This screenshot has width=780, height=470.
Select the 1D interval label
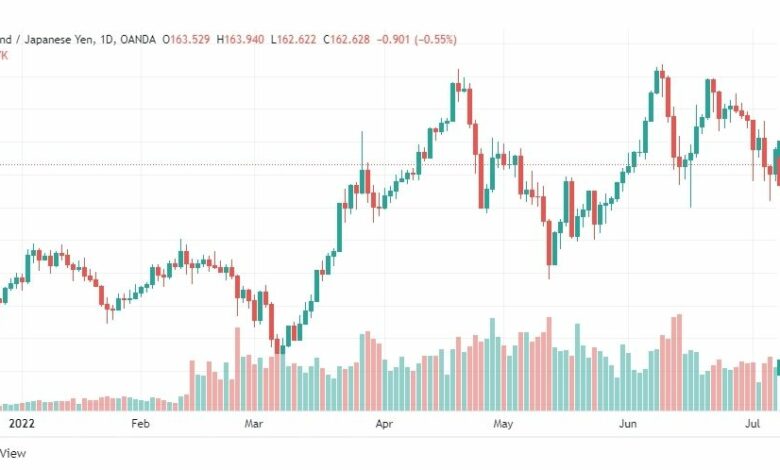(x=106, y=39)
